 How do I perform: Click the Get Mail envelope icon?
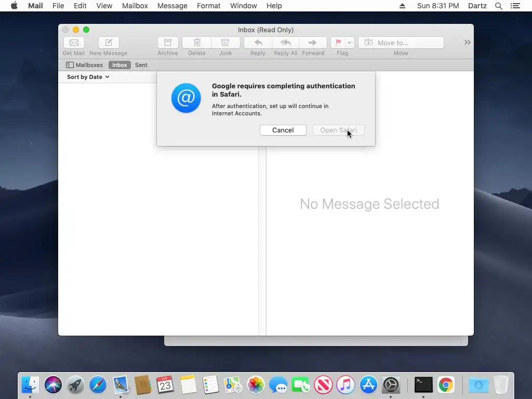[74, 43]
